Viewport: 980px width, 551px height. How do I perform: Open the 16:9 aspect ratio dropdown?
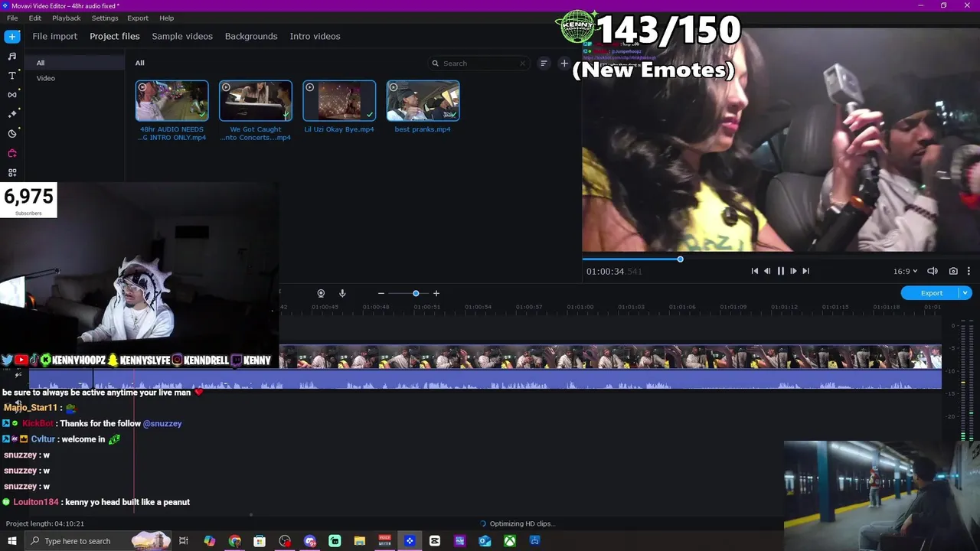click(905, 271)
